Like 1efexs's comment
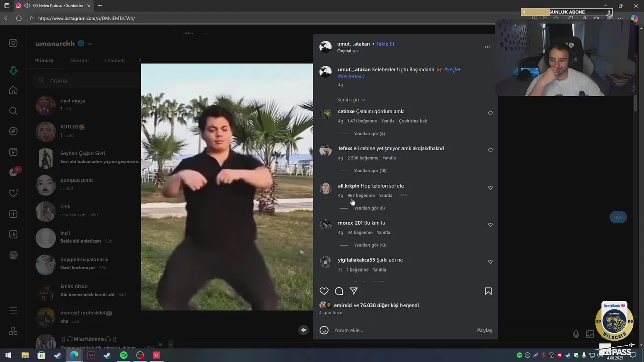Image resolution: width=644 pixels, height=362 pixels. [490, 150]
